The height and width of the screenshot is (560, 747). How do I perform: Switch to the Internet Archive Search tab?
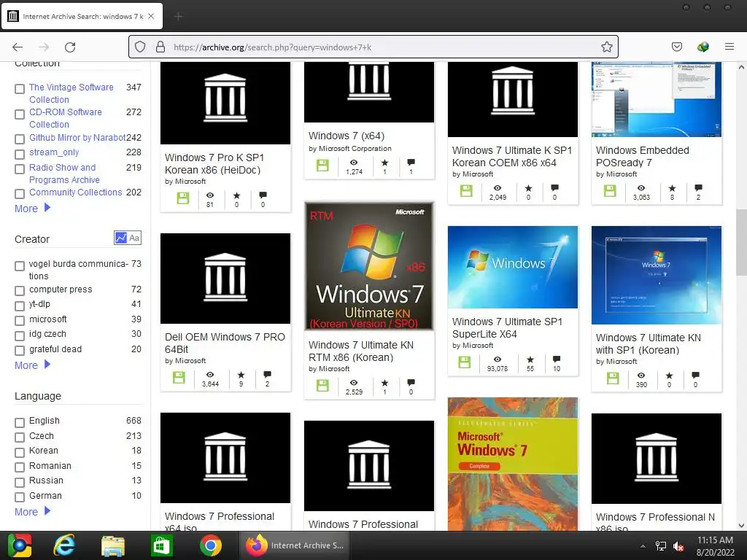(82, 16)
